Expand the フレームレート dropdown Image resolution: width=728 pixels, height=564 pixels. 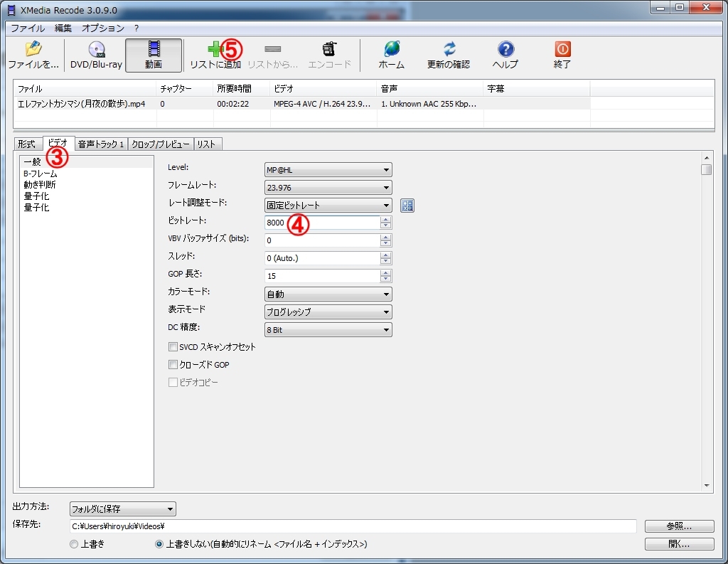[x=328, y=188]
